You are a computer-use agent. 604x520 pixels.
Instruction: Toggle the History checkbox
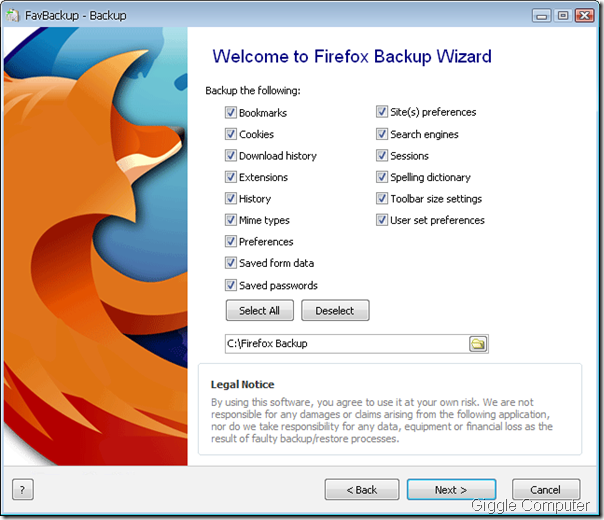coord(230,199)
